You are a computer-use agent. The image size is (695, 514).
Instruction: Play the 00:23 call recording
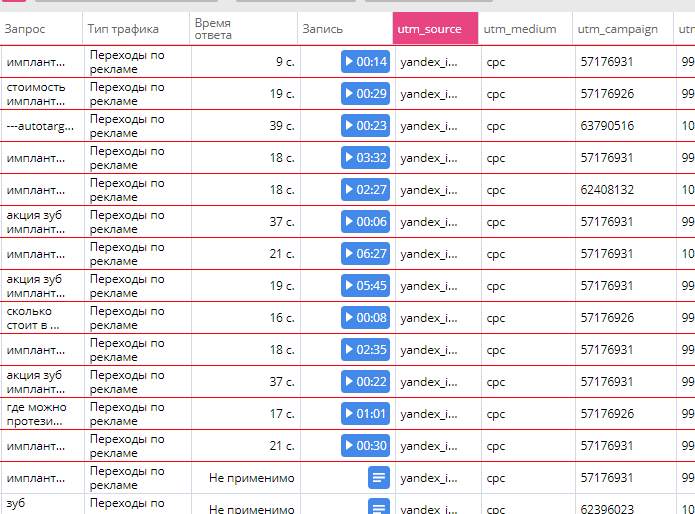pyautogui.click(x=365, y=125)
